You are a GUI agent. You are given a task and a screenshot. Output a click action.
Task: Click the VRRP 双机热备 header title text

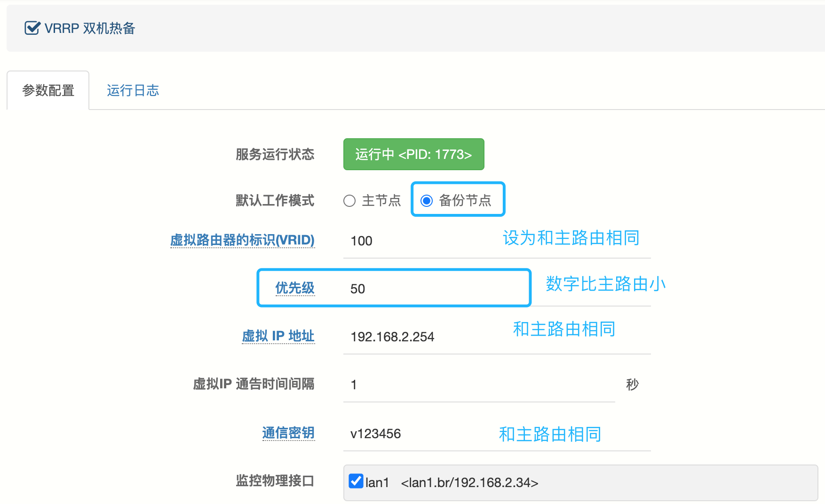coord(89,28)
